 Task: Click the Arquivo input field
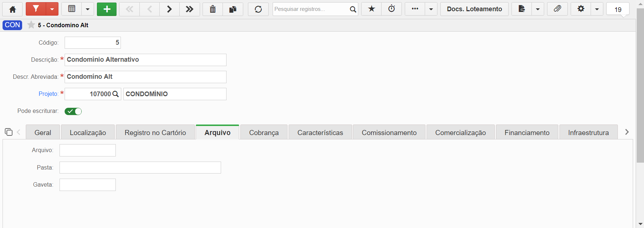tap(87, 150)
